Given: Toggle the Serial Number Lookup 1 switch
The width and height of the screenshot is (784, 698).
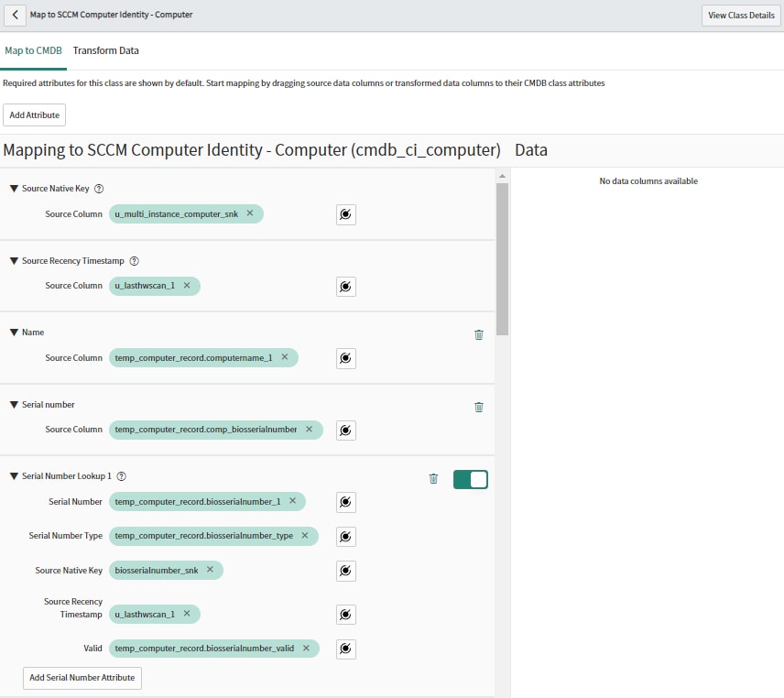Looking at the screenshot, I should coord(471,479).
